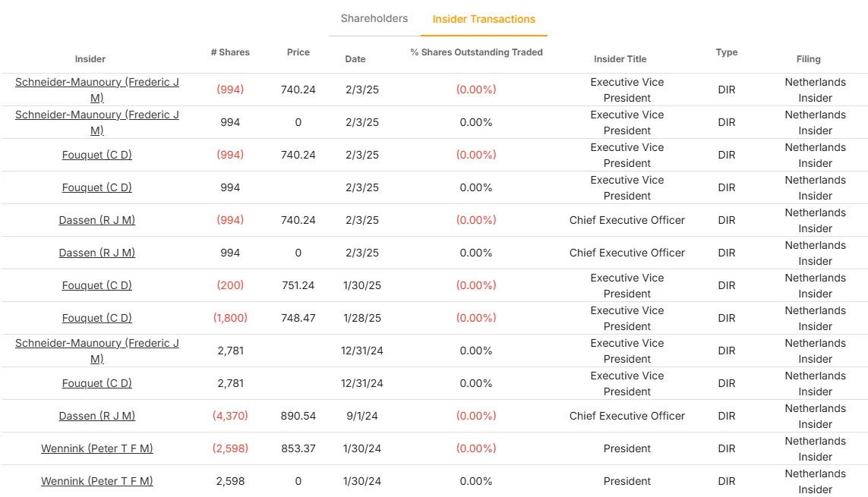Sort by # Shares column header
Screen dimensions: 868x497
coord(230,52)
